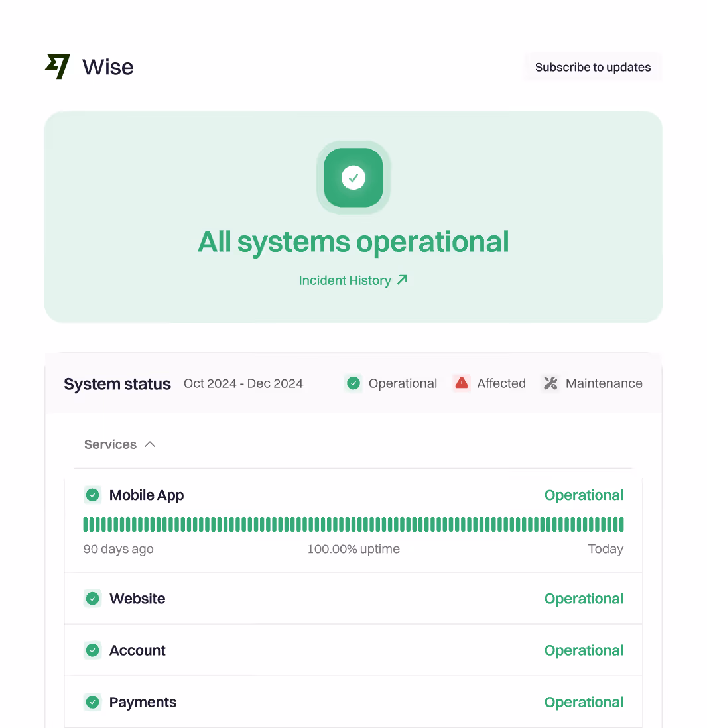
Task: Click the Operational legend label text
Action: 403,383
